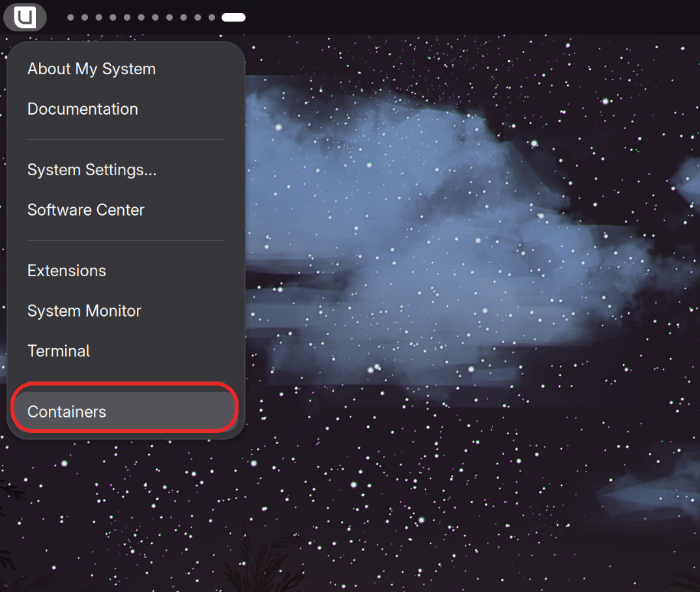700x592 pixels.
Task: Open Terminal from the menu
Action: (126, 351)
